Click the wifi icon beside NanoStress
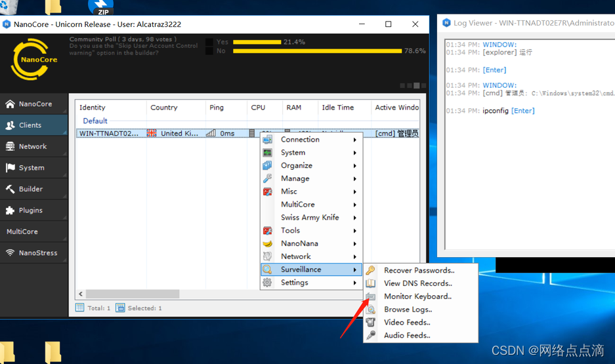 [11, 253]
